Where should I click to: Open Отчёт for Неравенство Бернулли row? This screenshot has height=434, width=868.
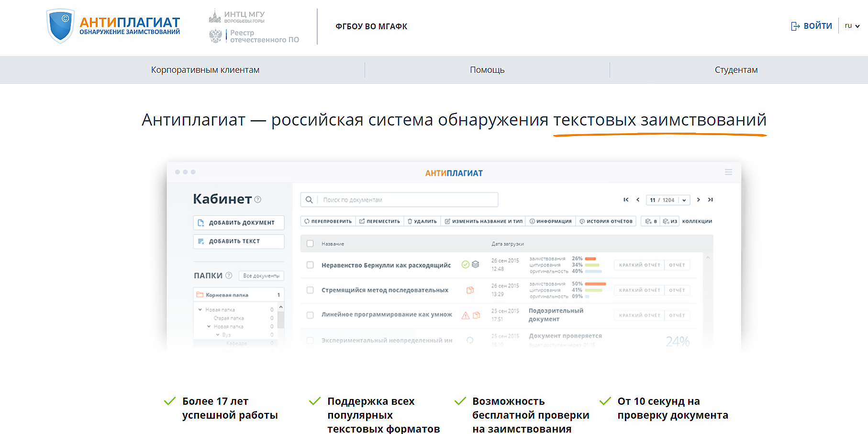pos(677,265)
